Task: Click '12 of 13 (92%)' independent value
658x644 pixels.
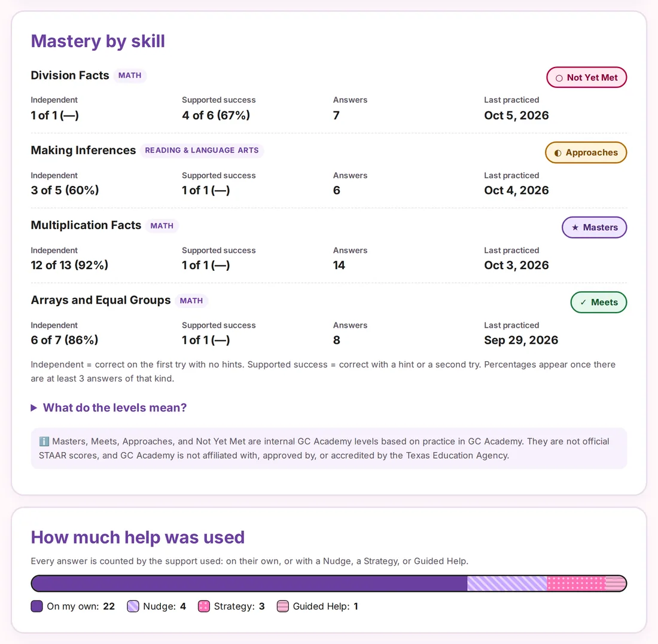Action: [69, 265]
